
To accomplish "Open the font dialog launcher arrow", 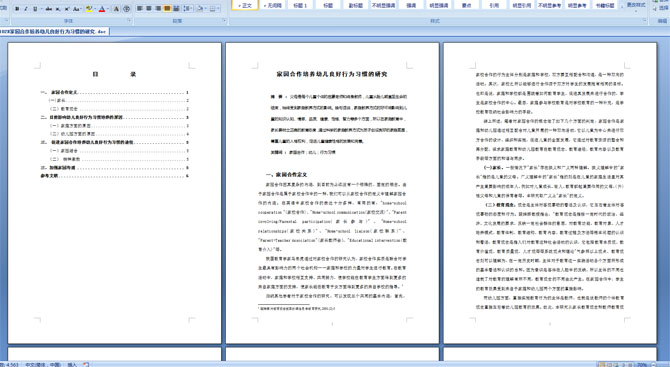I will pyautogui.click(x=129, y=20).
